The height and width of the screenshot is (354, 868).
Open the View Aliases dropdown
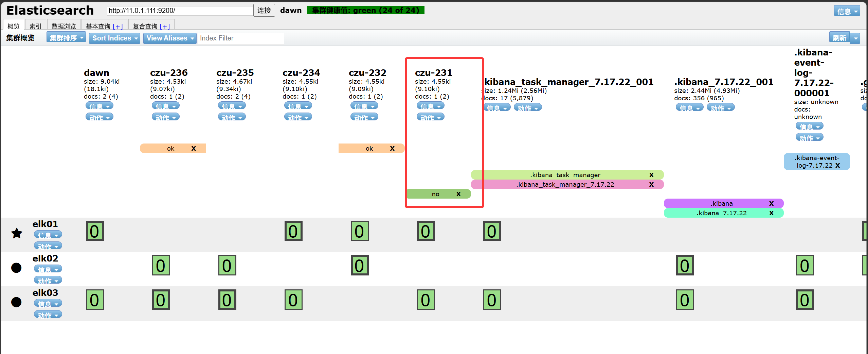tap(170, 38)
